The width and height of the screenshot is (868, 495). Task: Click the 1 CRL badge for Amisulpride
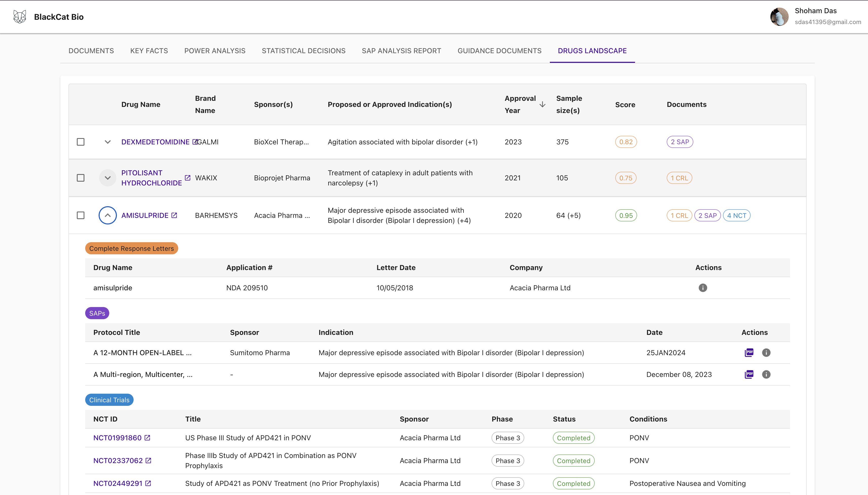point(679,215)
